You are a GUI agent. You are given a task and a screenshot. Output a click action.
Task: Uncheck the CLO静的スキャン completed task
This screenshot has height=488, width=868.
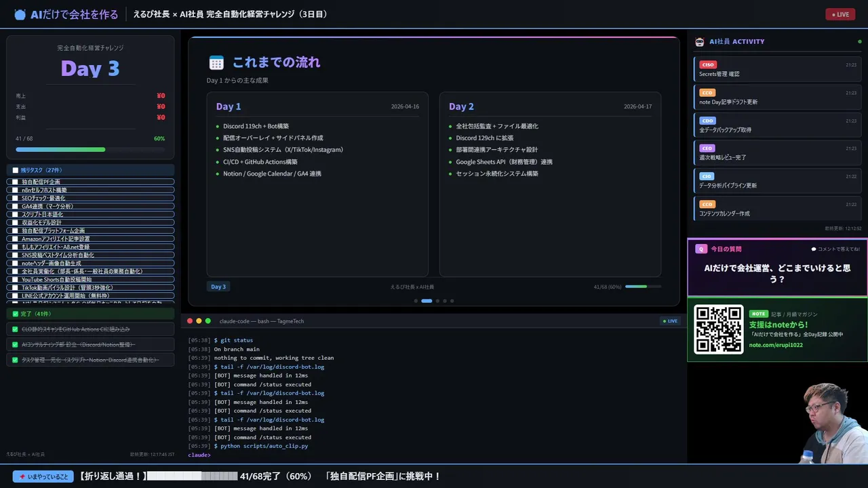pyautogui.click(x=15, y=329)
